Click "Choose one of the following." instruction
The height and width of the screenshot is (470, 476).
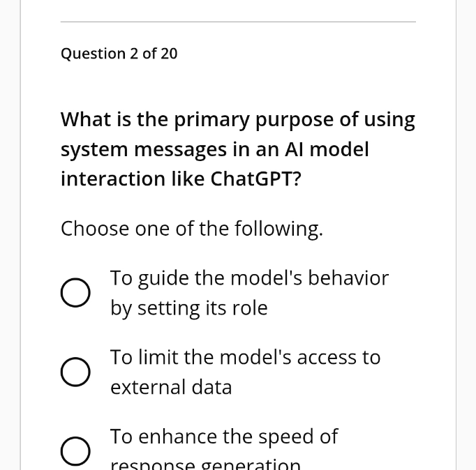192,228
